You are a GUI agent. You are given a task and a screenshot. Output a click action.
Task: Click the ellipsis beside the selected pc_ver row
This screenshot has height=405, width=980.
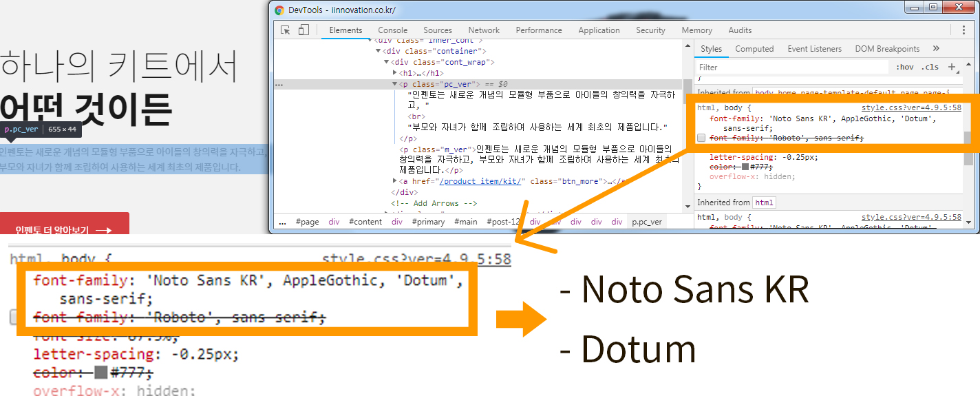tap(279, 85)
